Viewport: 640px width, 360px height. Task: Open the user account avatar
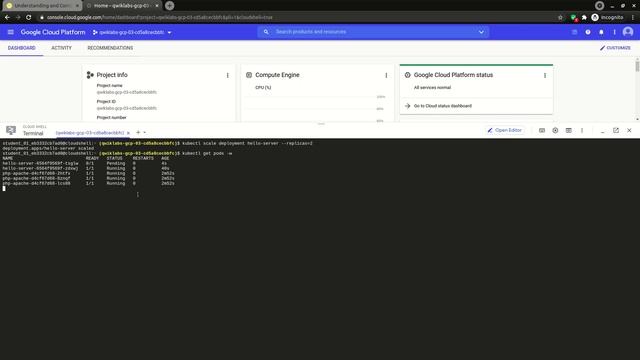coord(628,32)
